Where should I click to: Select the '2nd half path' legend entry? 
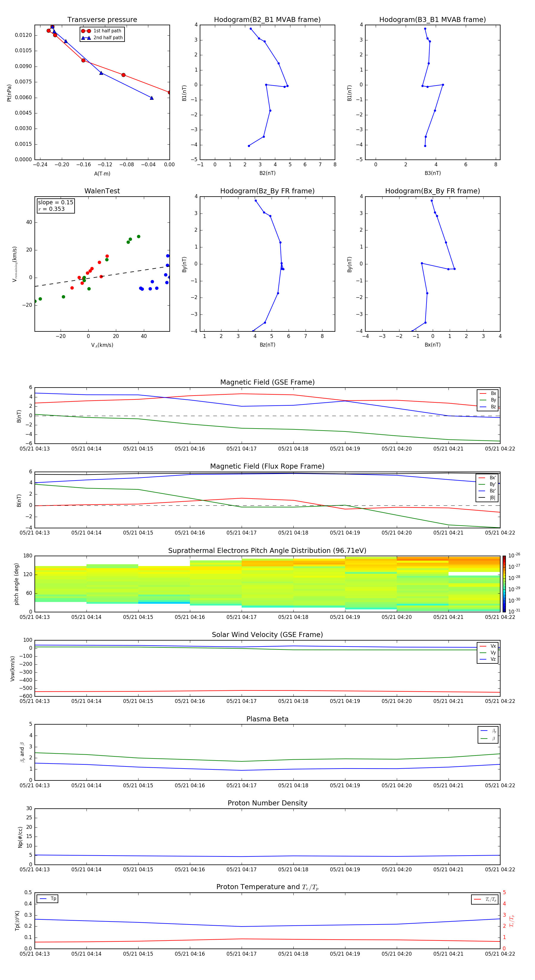[x=102, y=38]
